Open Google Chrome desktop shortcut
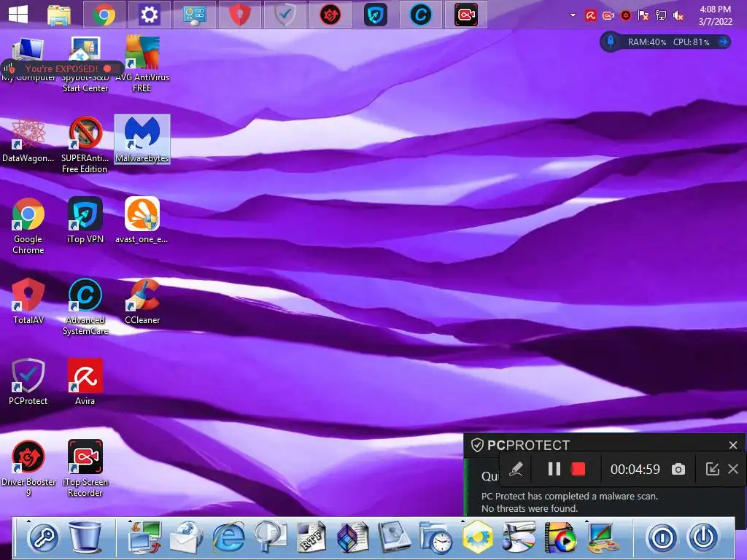This screenshot has height=560, width=747. point(28,226)
